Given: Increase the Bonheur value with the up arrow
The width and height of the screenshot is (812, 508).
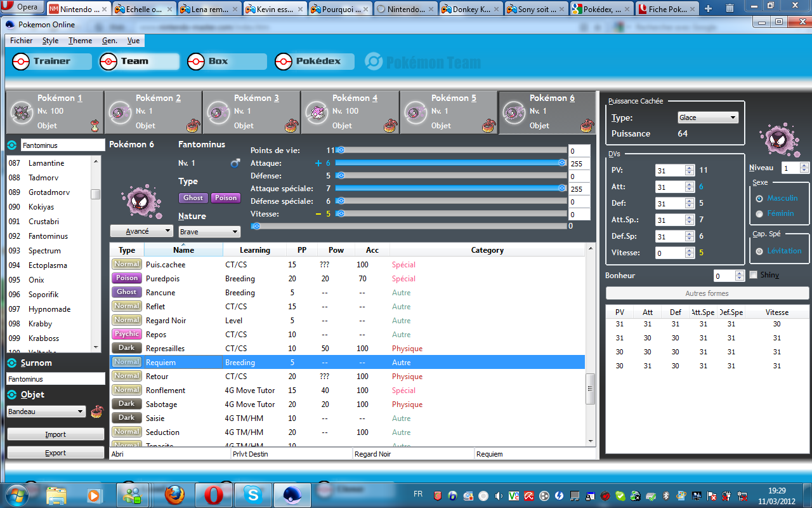Looking at the screenshot, I should point(739,273).
